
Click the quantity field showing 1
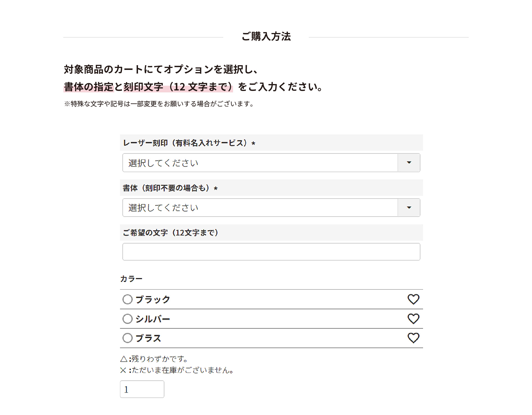click(x=142, y=389)
